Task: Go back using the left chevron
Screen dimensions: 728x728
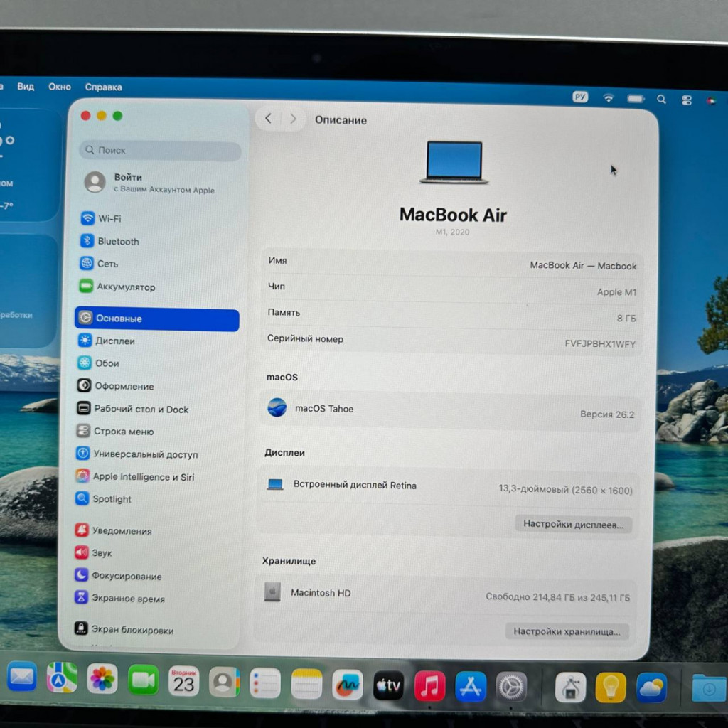Action: [x=268, y=119]
